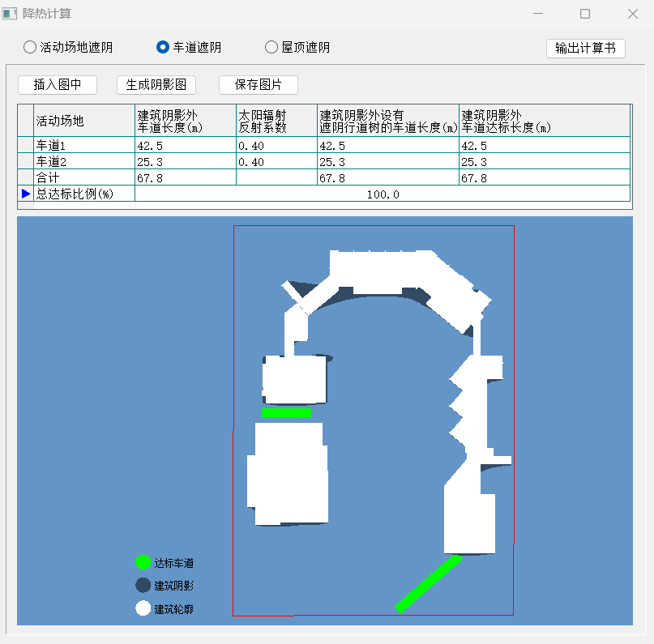
Task: Click the 输出计算书 button
Action: click(585, 48)
